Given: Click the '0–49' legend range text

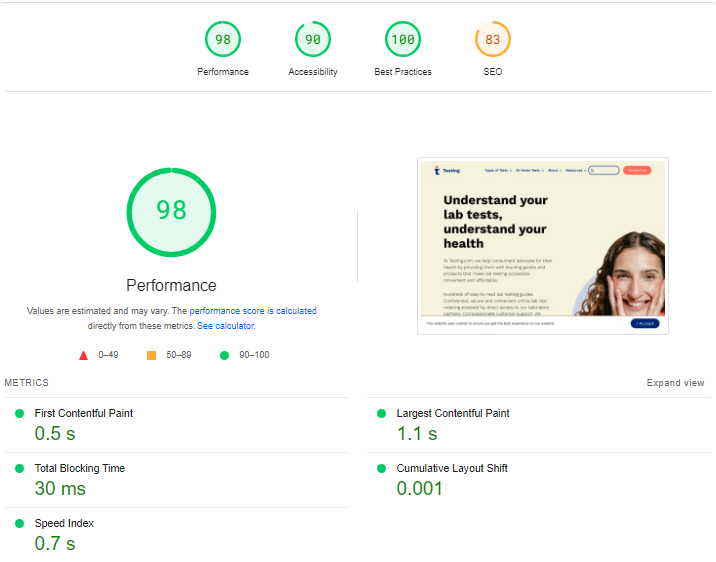Looking at the screenshot, I should point(108,355).
